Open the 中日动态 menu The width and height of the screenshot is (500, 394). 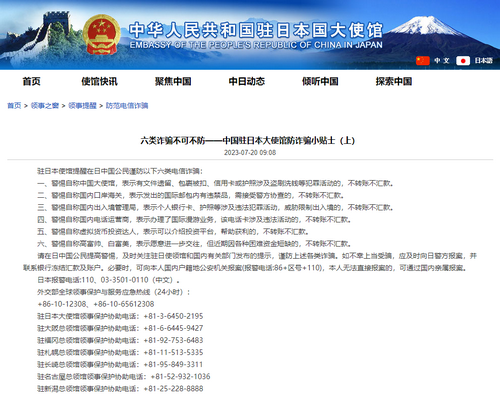pos(247,81)
